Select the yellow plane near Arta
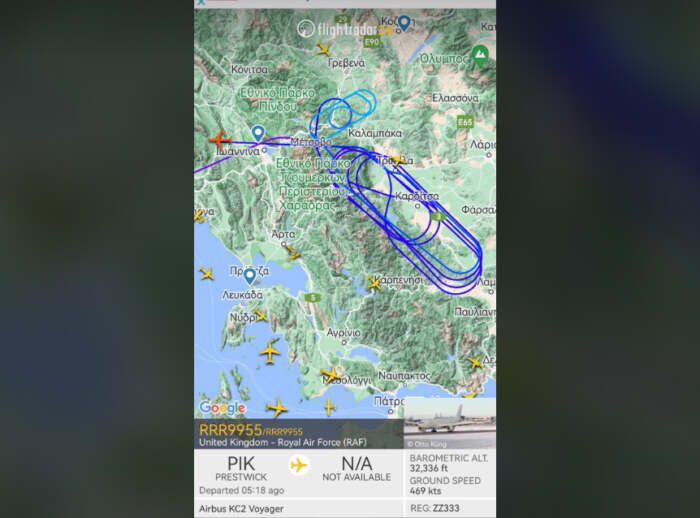The height and width of the screenshot is (518, 700). pyautogui.click(x=293, y=253)
